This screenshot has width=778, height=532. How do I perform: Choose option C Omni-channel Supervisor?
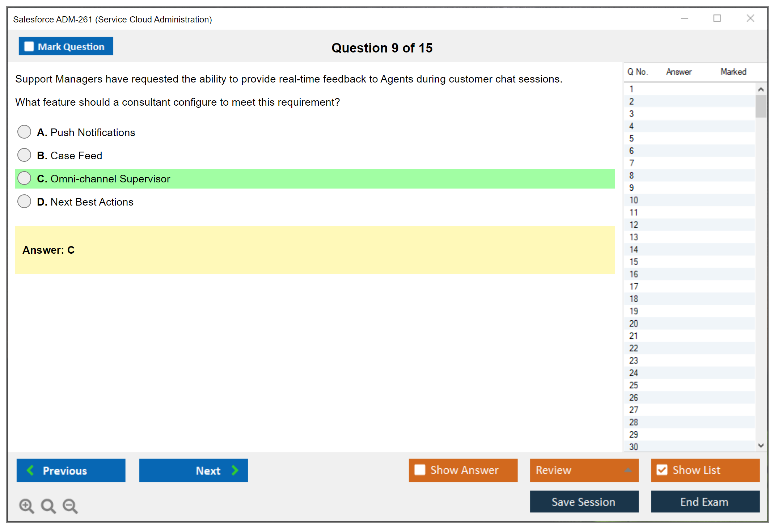click(24, 178)
